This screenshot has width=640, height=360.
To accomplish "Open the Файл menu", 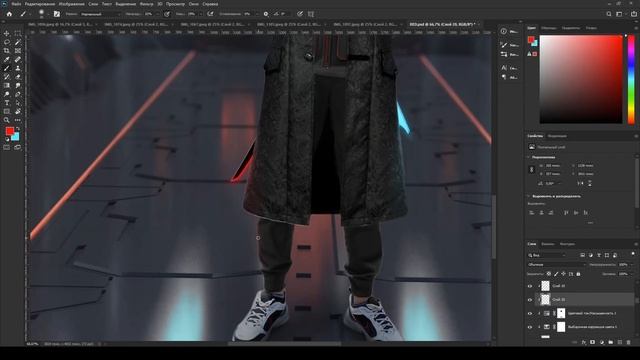I will point(16,4).
